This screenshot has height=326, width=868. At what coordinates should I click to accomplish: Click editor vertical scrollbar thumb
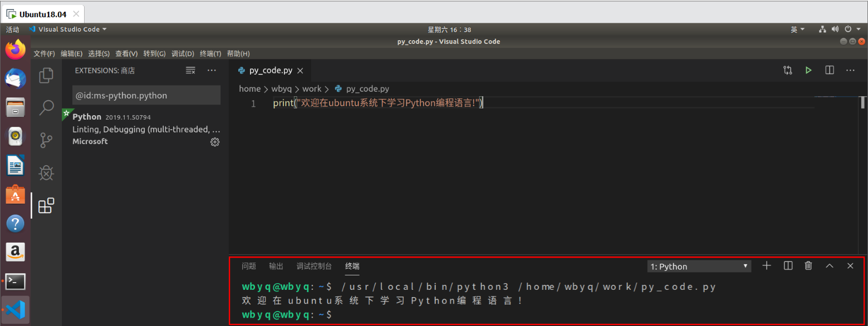click(x=863, y=102)
